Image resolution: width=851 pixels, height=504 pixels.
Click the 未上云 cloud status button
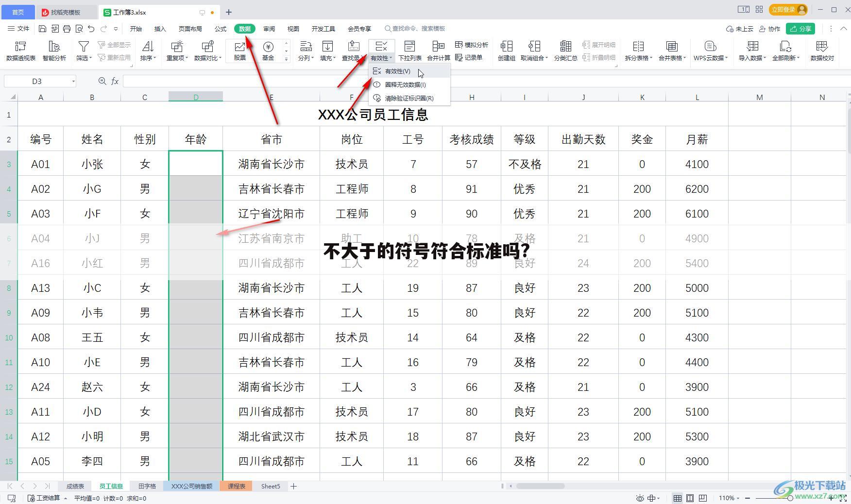click(739, 29)
